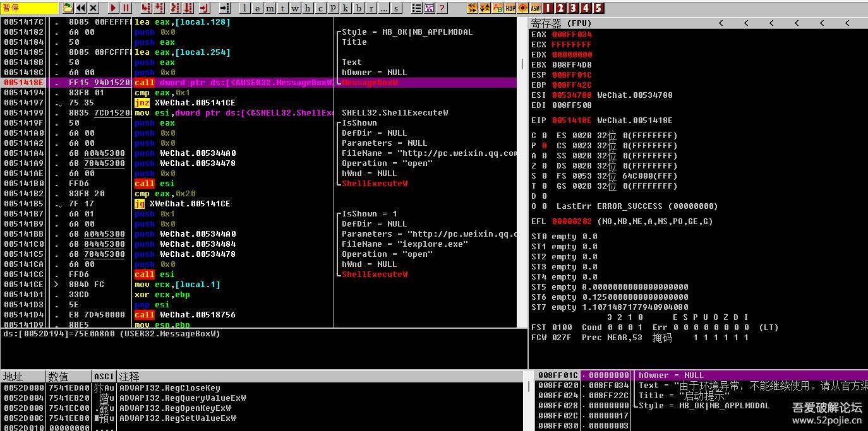Click the red number 1 toolbar button

[548, 8]
